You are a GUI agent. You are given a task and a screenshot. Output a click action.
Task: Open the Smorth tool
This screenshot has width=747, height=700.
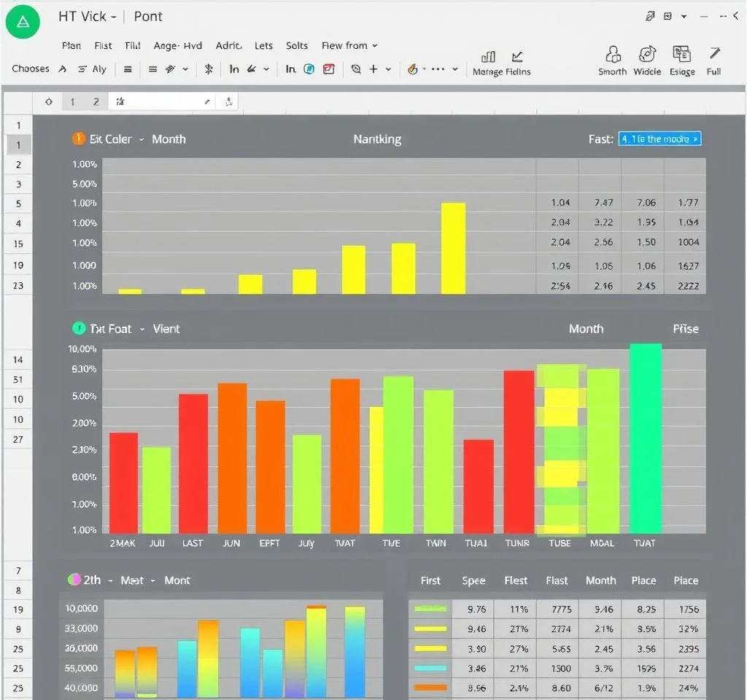[613, 55]
